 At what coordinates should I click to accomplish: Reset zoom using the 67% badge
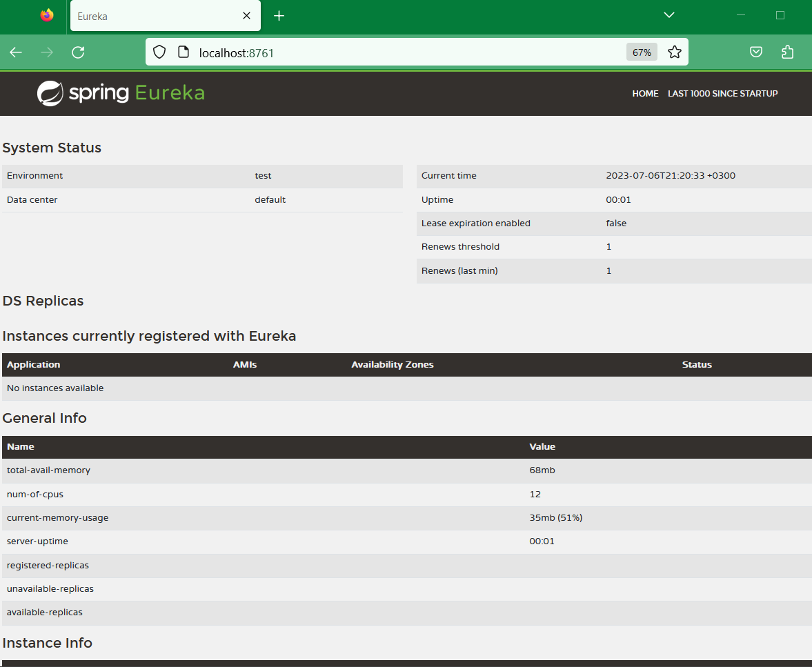[642, 52]
